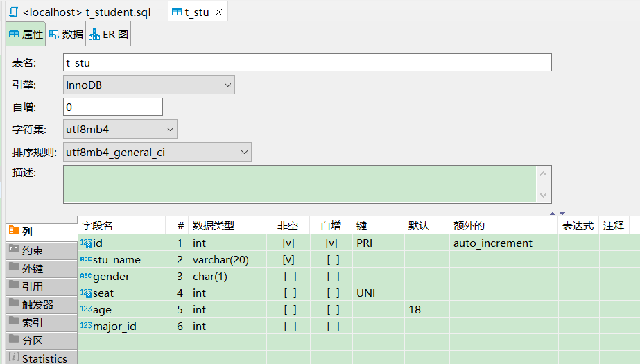Click the 自增 auto-increment value field
This screenshot has height=364, width=640.
(x=113, y=107)
